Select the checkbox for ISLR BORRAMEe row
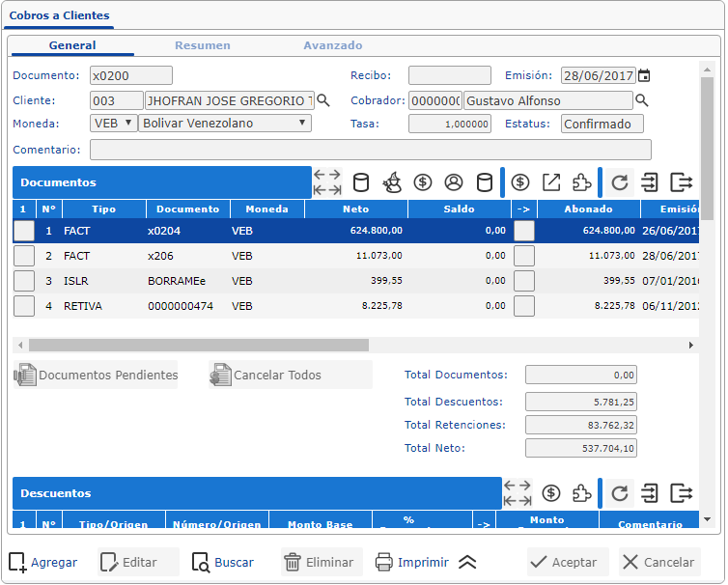Screen dimensions: 728x585 (24, 281)
